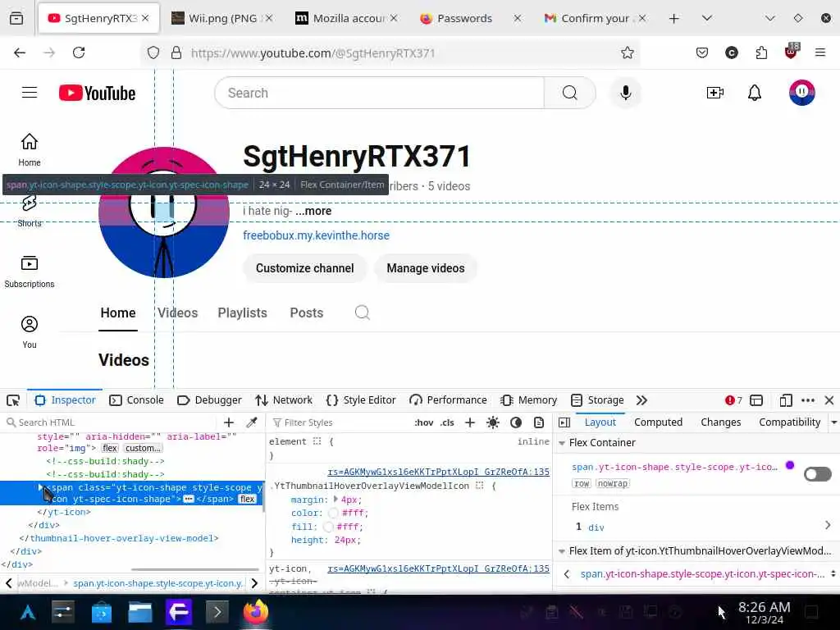Open the You section in sidebar

(30, 332)
